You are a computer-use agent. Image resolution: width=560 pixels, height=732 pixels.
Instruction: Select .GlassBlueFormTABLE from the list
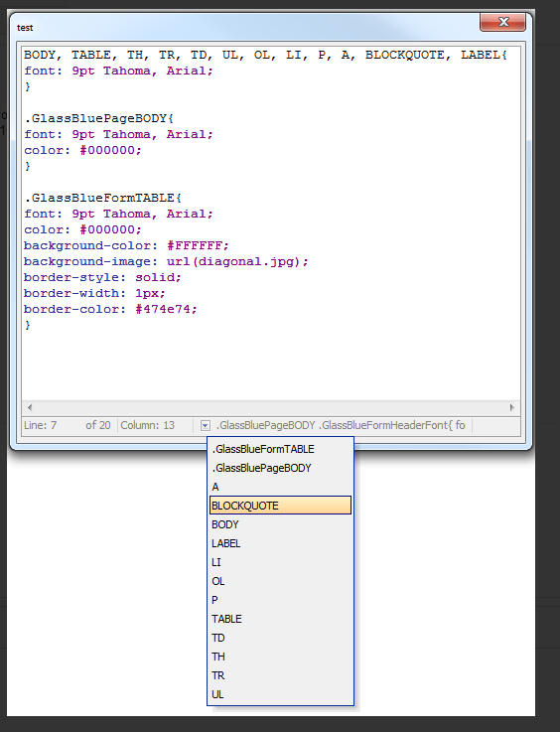tap(280, 449)
